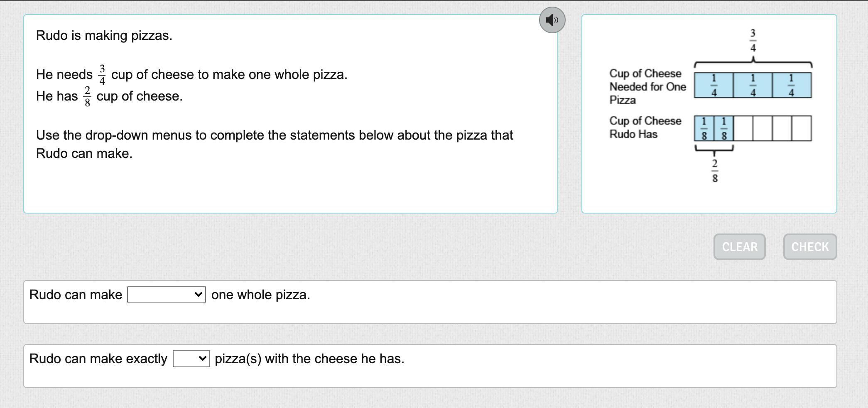Click the "Cup of Cheese Rudo Has" label

tap(645, 127)
